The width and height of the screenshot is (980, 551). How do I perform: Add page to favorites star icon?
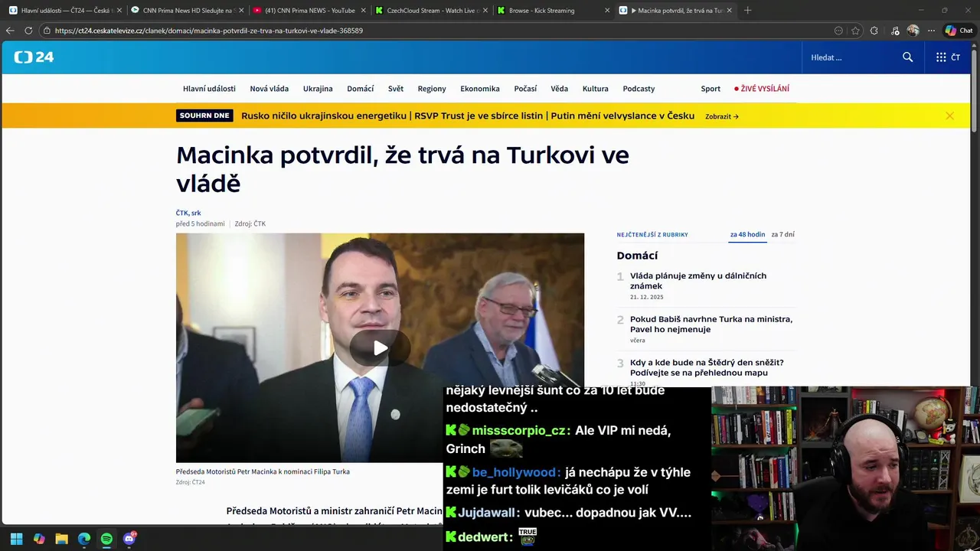[855, 31]
